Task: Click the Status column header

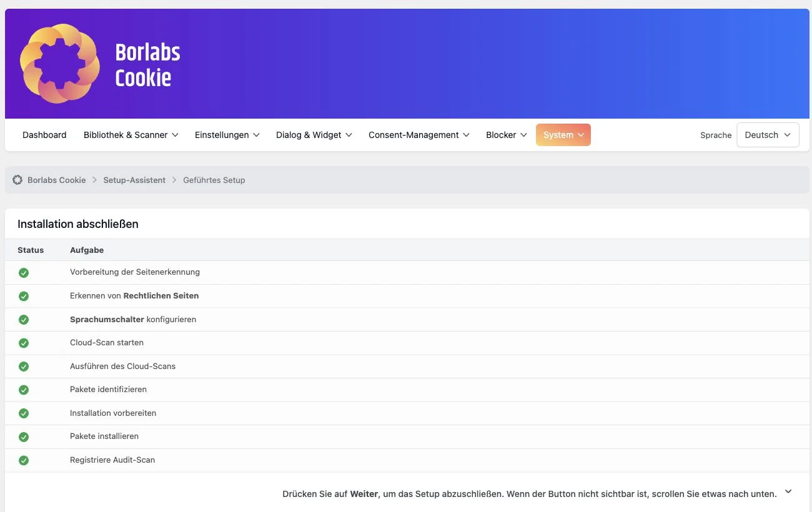Action: [31, 250]
